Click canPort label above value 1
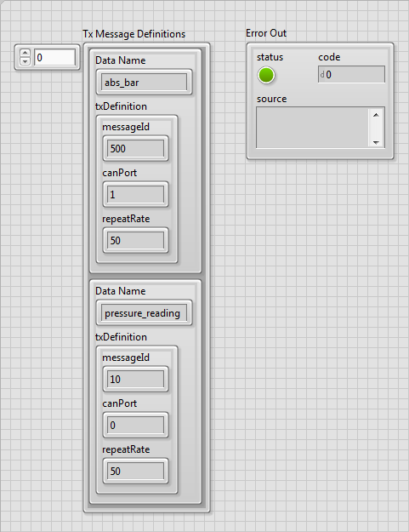This screenshot has height=532, width=409. 119,173
